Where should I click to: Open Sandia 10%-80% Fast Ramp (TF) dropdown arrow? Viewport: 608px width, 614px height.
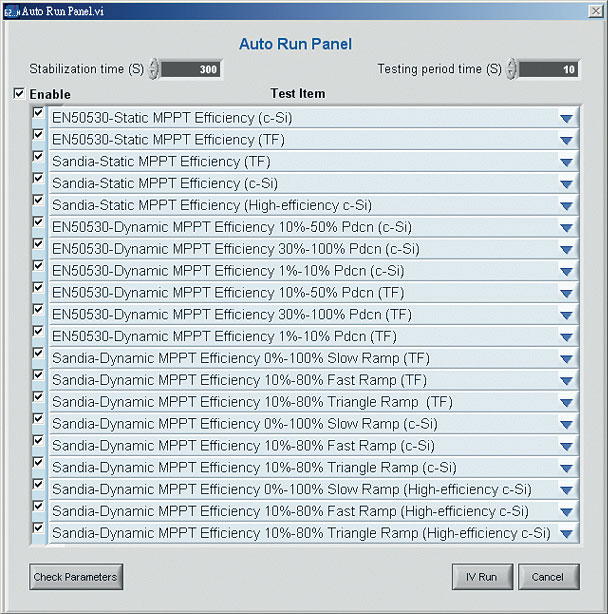tap(567, 381)
